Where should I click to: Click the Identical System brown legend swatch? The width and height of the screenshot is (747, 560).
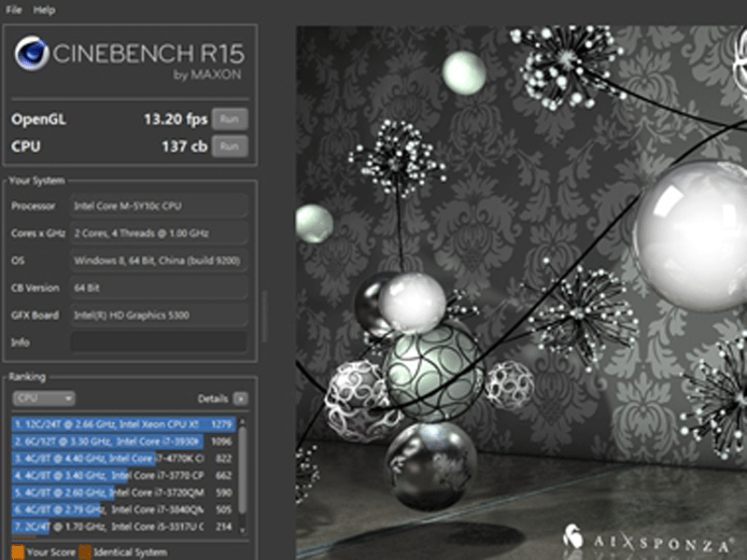coord(85,553)
